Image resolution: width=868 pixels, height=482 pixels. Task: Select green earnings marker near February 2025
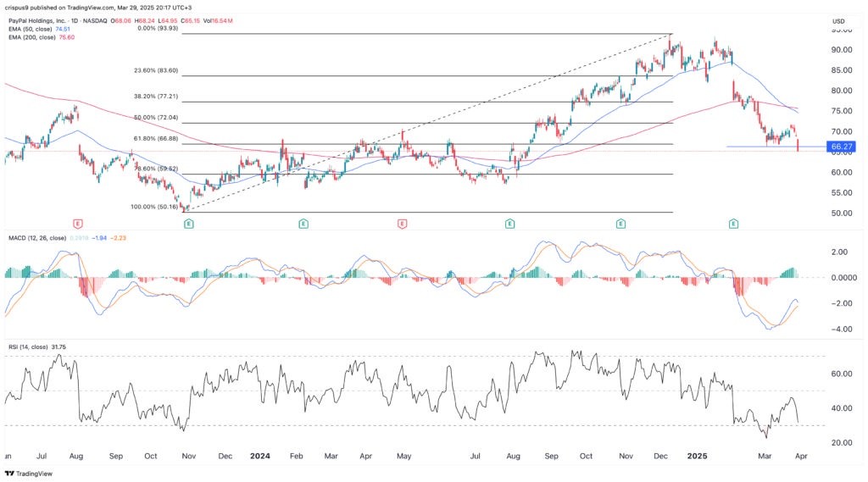pyautogui.click(x=733, y=224)
